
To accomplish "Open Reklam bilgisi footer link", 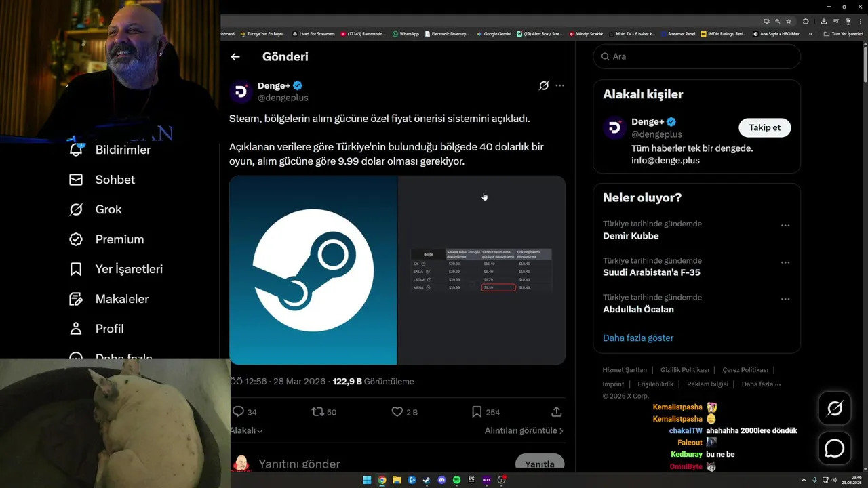I will point(707,384).
